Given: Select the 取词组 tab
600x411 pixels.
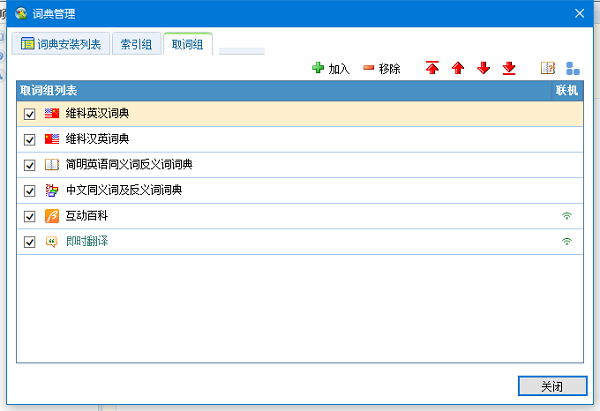Looking at the screenshot, I should coord(188,45).
